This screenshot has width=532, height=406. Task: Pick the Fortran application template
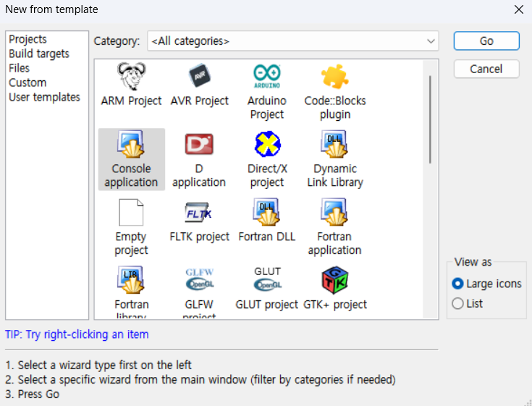[334, 227]
